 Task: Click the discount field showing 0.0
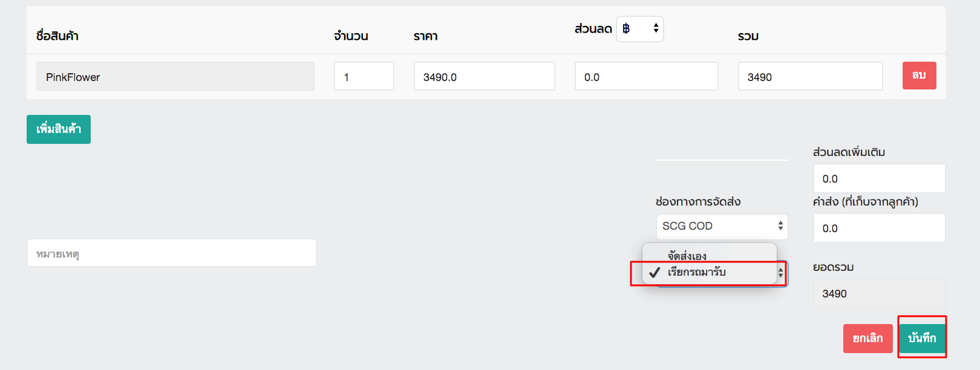pyautogui.click(x=646, y=76)
